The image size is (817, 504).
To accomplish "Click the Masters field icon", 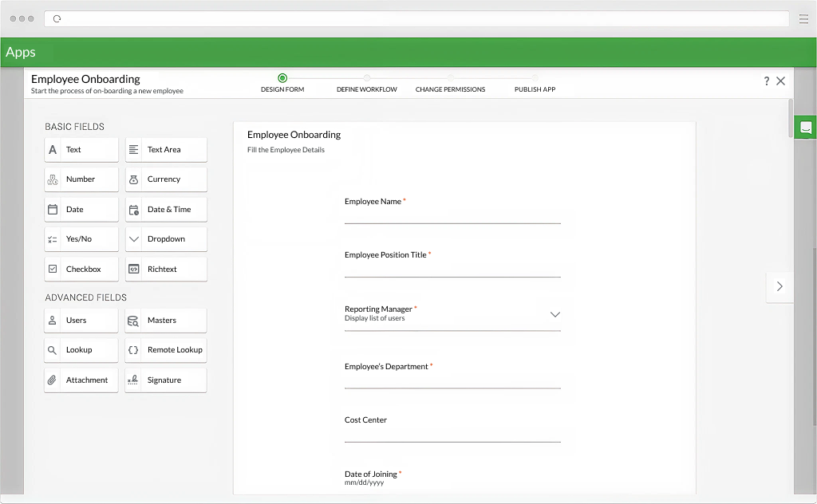I will [x=133, y=321].
